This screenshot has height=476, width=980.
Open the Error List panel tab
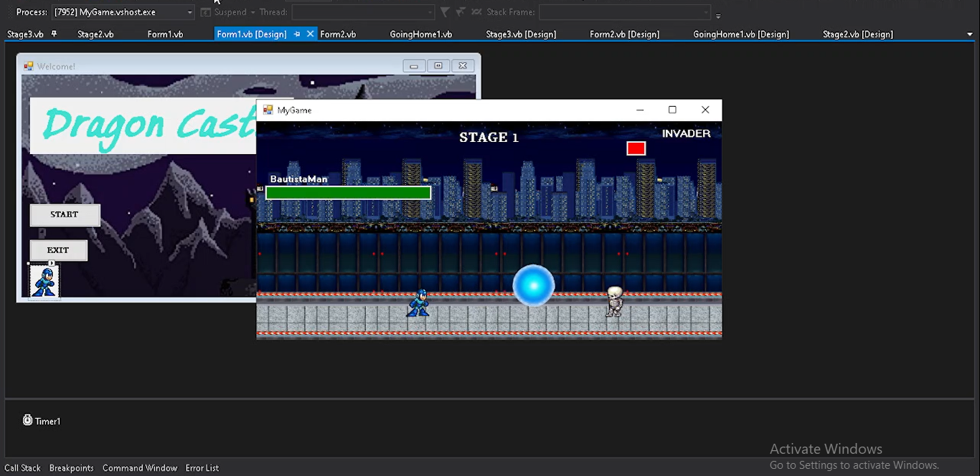202,468
